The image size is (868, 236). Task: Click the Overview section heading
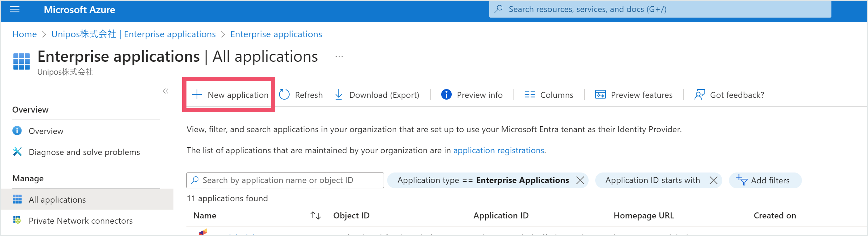[30, 110]
